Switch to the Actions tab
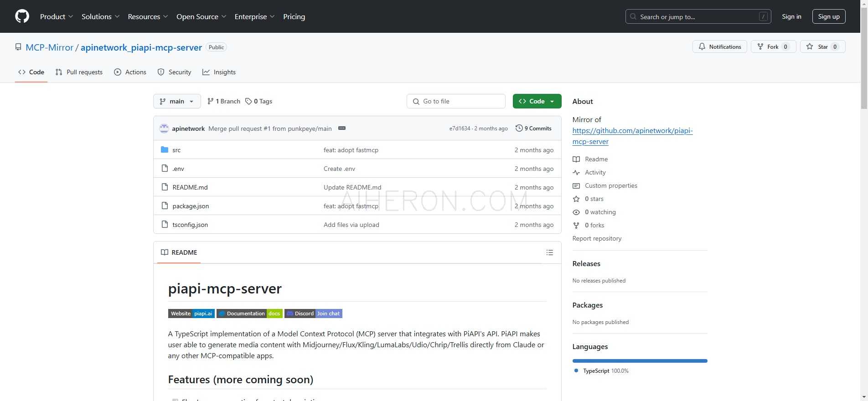Image resolution: width=868 pixels, height=401 pixels. pos(130,72)
